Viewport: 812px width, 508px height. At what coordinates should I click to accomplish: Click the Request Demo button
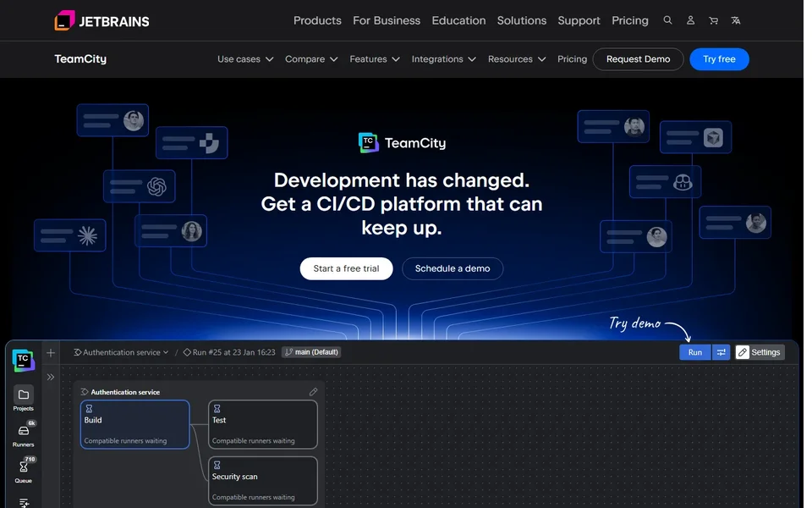click(x=638, y=59)
